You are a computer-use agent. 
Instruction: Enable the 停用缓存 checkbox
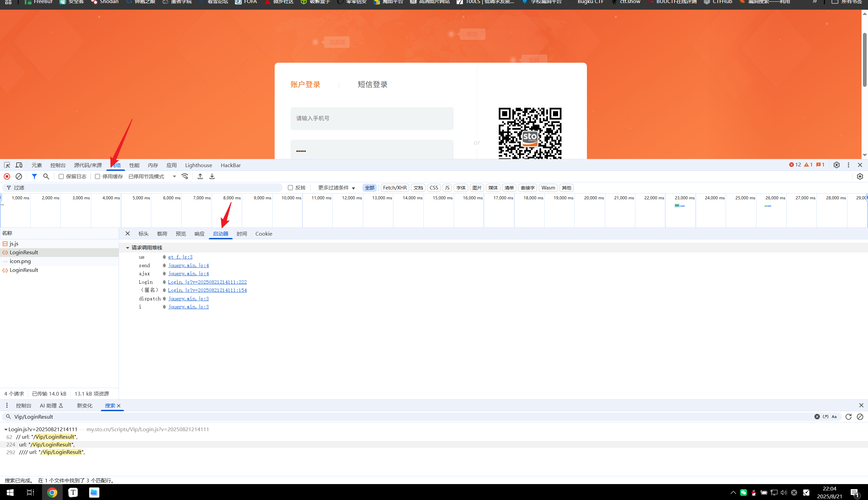(98, 177)
